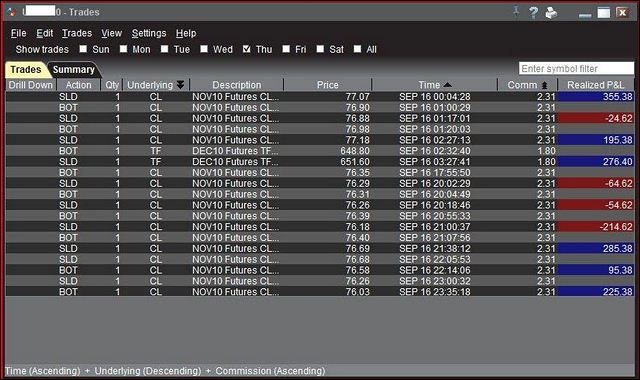Open the View menu
Image resolution: width=640 pixels, height=380 pixels.
(x=111, y=33)
